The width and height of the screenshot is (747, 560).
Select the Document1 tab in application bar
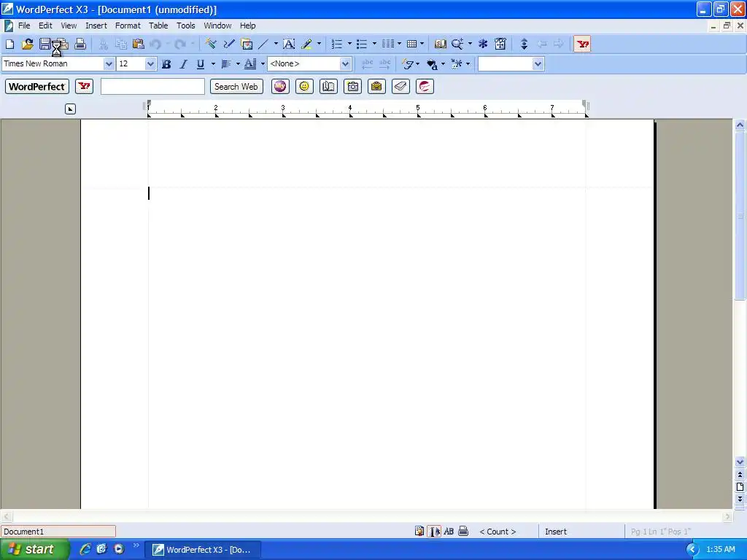pos(58,532)
